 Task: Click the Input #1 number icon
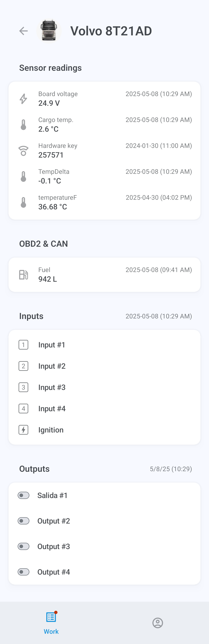[24, 345]
